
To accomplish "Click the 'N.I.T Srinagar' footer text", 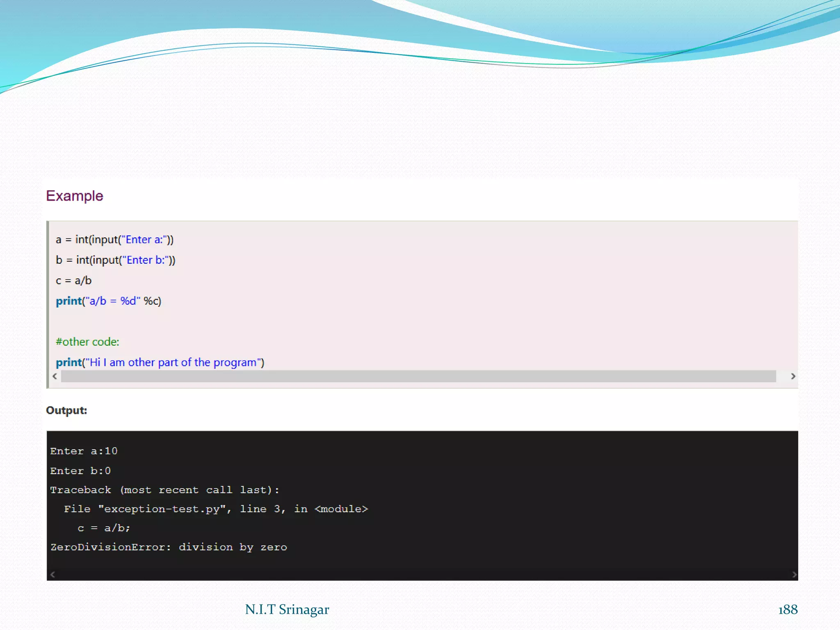I will pyautogui.click(x=287, y=609).
